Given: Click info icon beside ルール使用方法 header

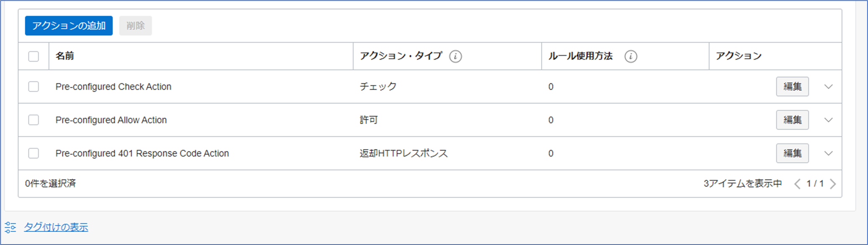Looking at the screenshot, I should 630,56.
